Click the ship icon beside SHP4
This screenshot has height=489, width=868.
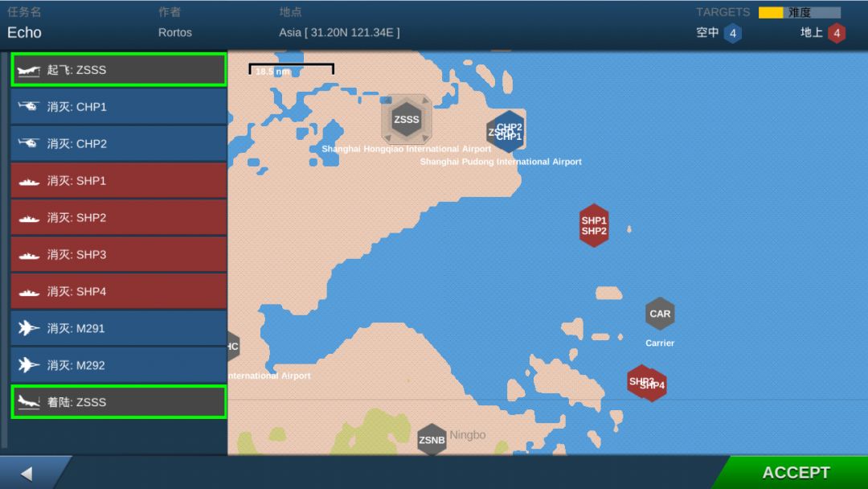pyautogui.click(x=29, y=293)
